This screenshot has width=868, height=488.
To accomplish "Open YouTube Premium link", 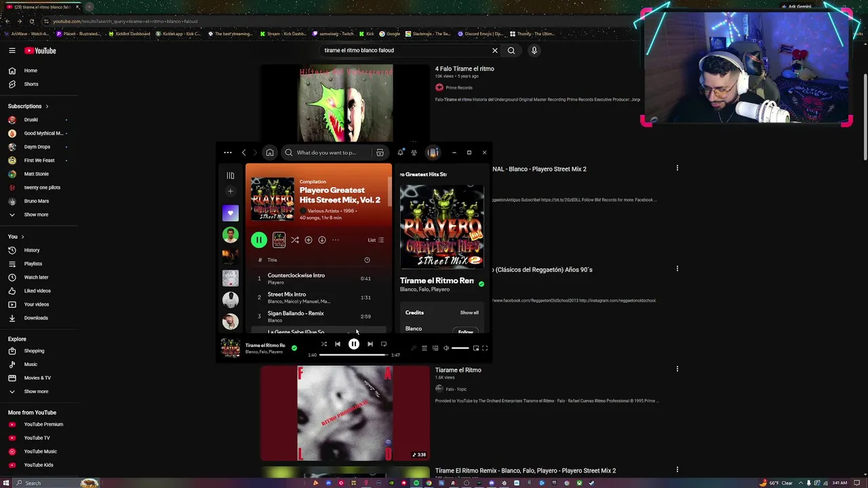I will pos(39,424).
